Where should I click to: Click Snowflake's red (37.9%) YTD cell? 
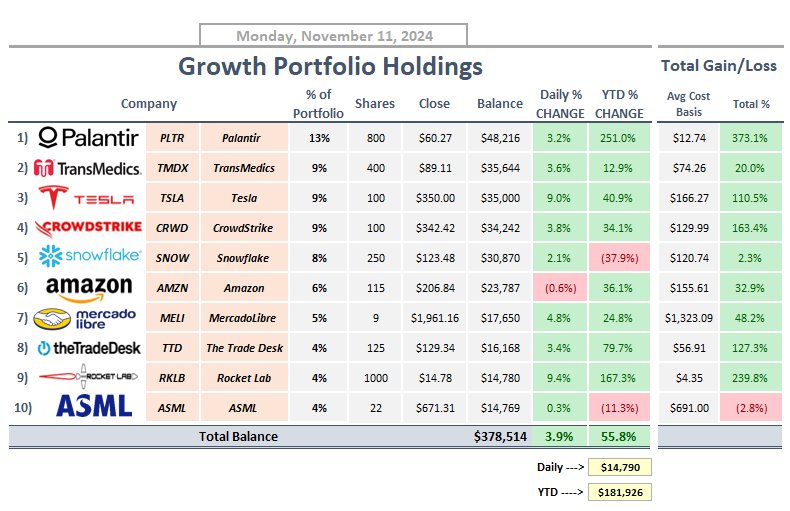619,257
